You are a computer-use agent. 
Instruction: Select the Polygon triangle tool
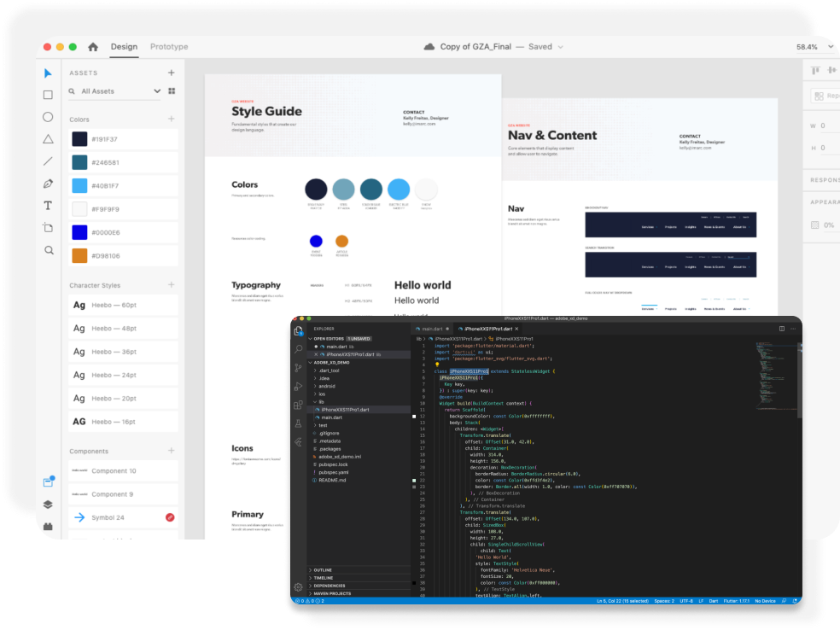49,139
